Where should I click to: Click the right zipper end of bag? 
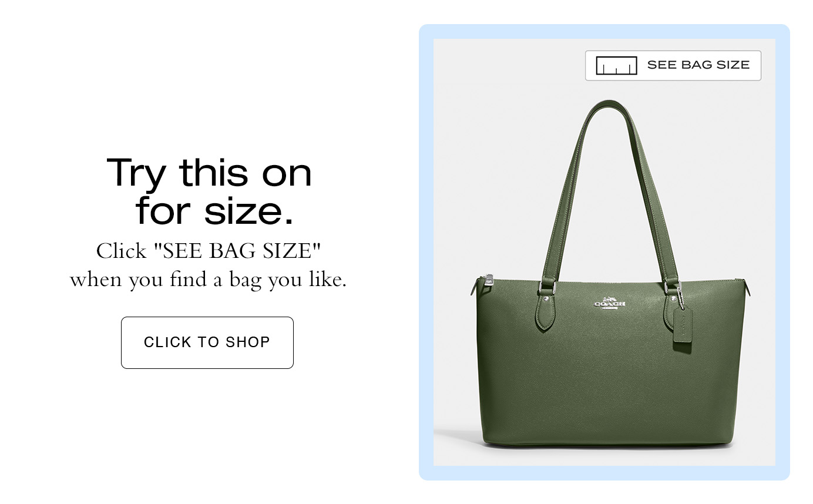click(748, 288)
